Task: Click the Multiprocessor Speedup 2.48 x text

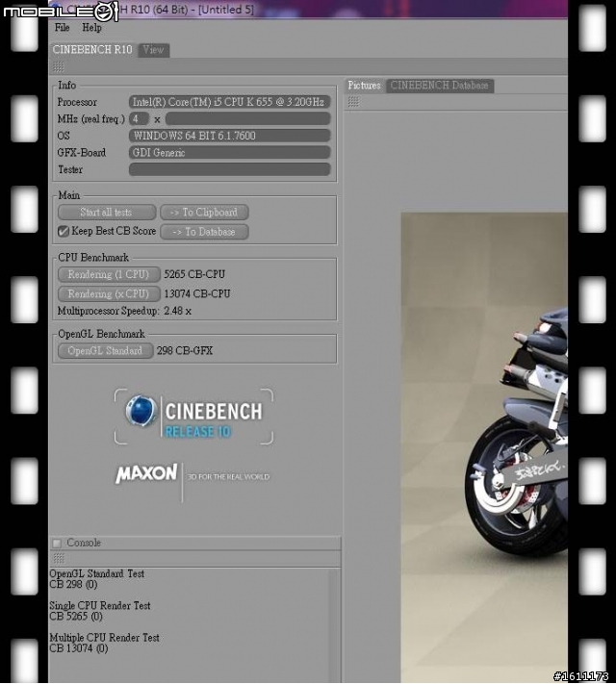Action: coord(124,311)
